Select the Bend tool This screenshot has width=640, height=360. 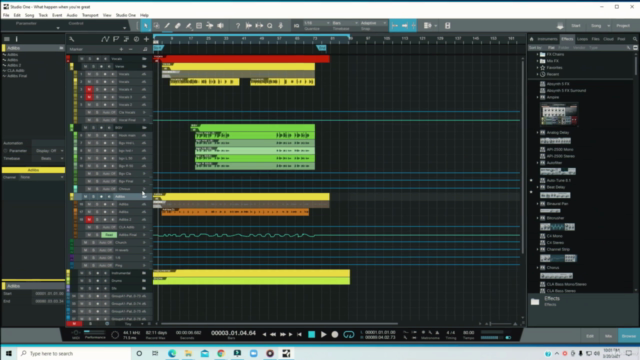tap(209, 26)
